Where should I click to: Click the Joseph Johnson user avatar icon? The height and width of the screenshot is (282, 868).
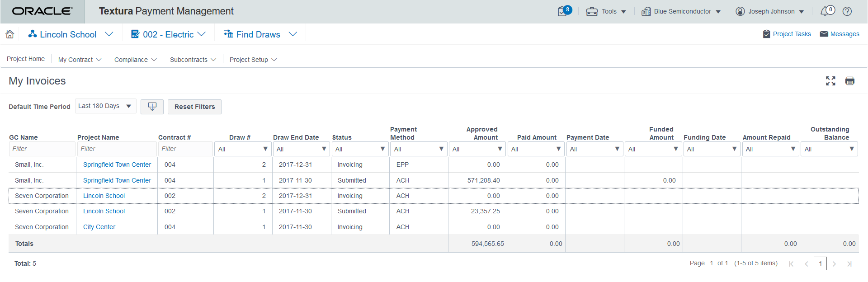coord(740,12)
